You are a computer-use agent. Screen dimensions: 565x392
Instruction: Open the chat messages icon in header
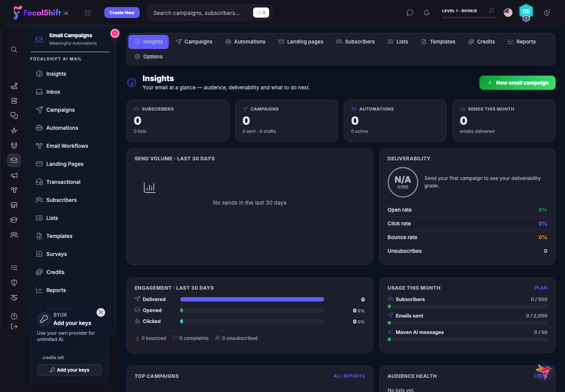(410, 13)
